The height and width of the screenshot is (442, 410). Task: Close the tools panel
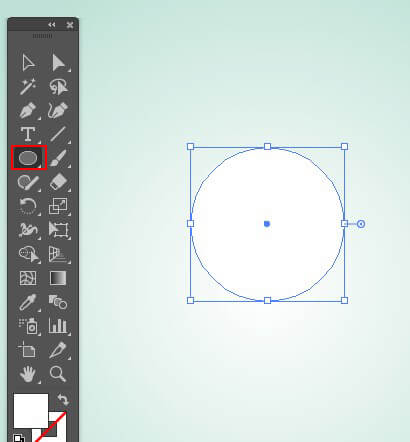(70, 25)
